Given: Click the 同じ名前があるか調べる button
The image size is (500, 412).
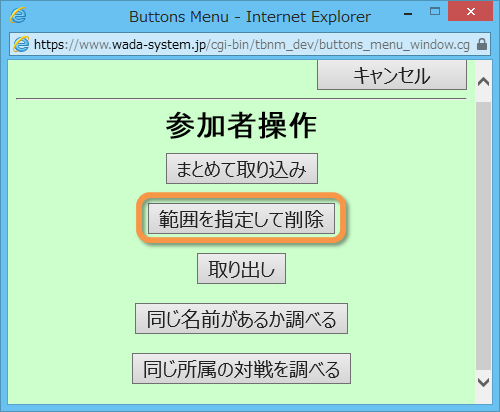Looking at the screenshot, I should 241,319.
